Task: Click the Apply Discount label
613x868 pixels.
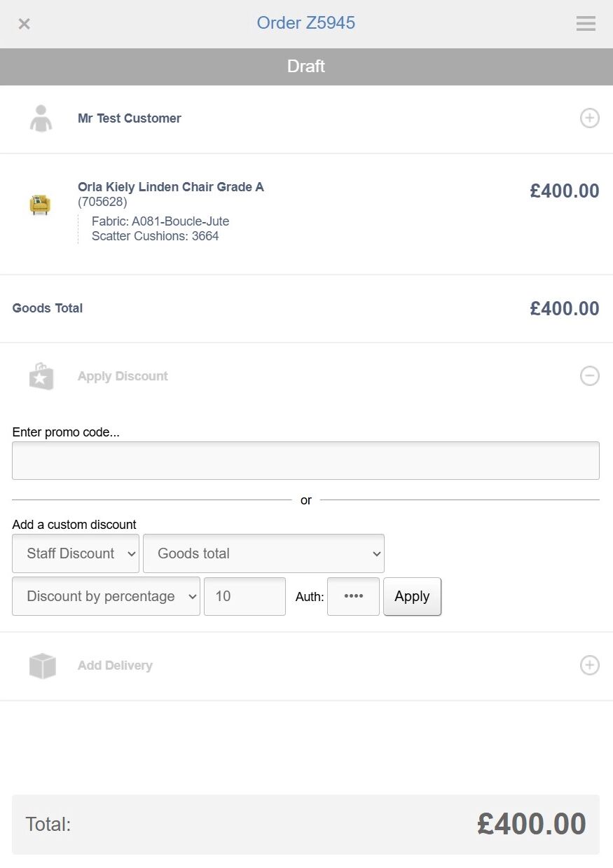Action: tap(123, 376)
